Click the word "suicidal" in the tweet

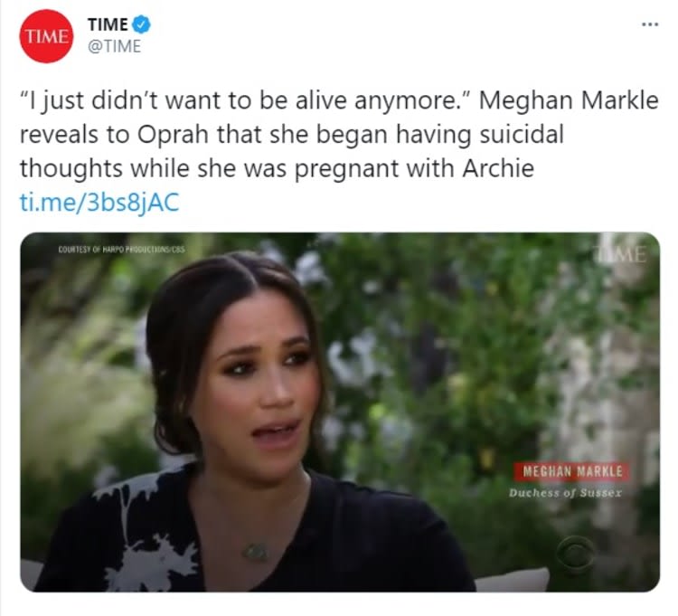click(523, 137)
